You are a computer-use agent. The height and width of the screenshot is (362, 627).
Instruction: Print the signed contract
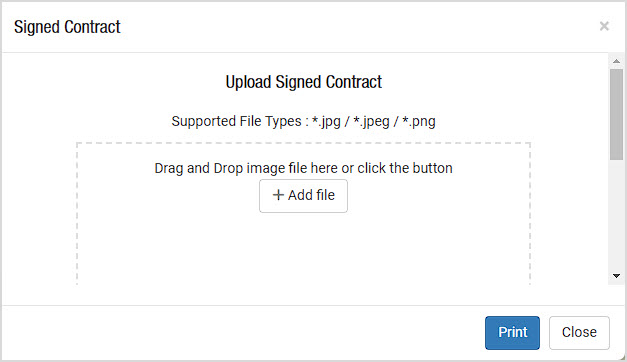512,333
